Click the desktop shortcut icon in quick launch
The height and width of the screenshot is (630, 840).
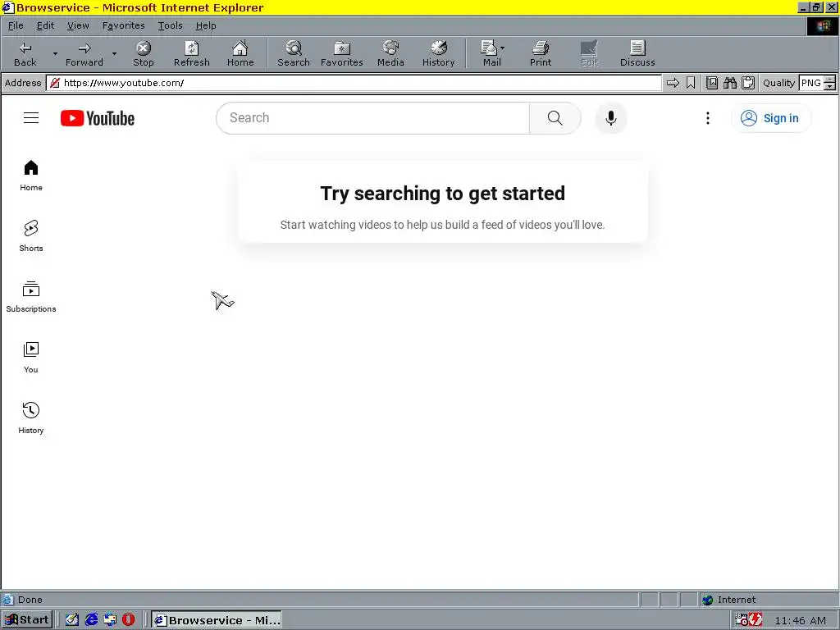(x=110, y=620)
